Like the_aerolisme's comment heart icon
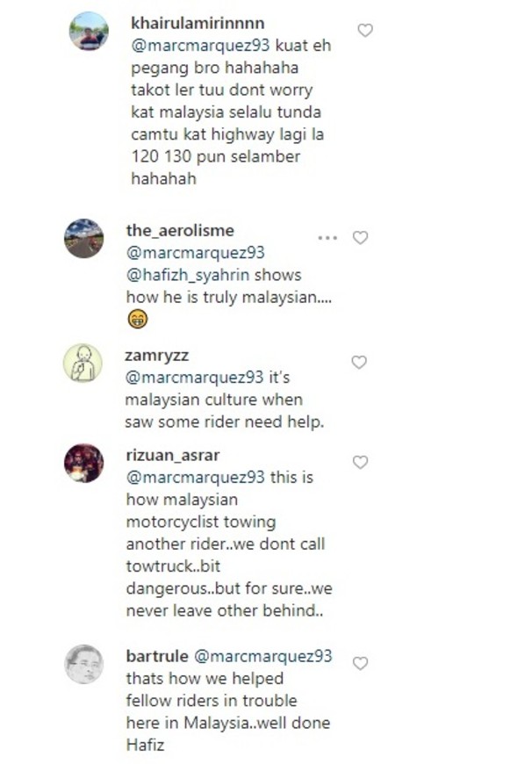Viewport: 532px width, 764px height. click(x=360, y=238)
